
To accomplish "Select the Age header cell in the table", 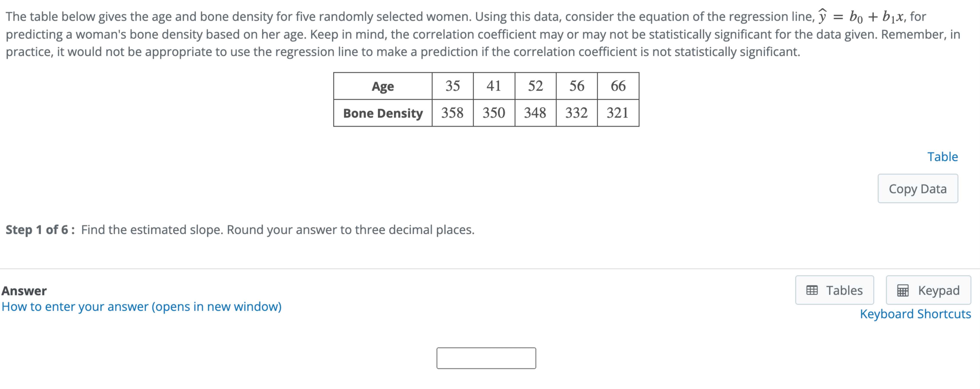I will click(383, 86).
